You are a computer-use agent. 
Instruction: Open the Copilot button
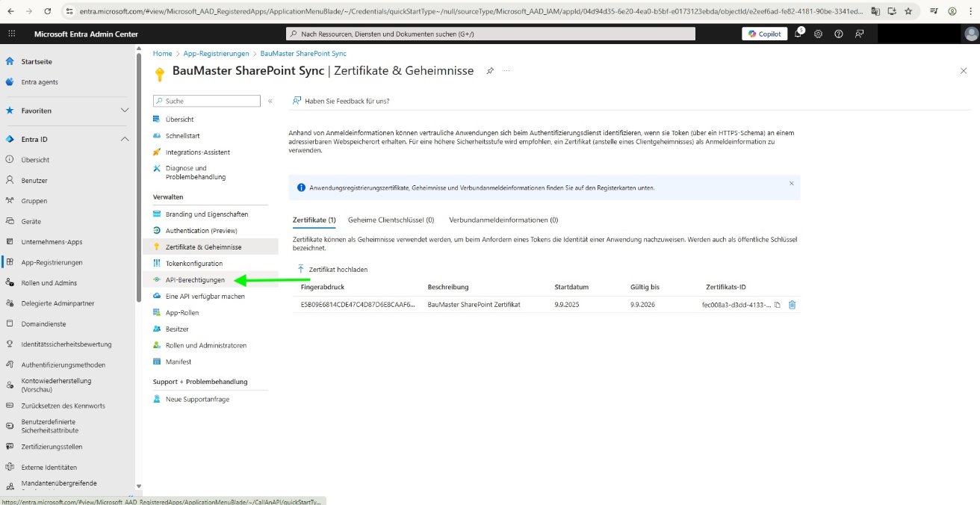click(764, 34)
